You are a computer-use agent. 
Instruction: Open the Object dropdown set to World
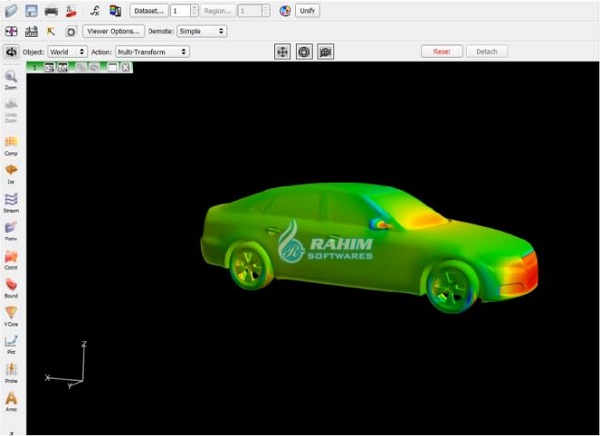pos(68,51)
